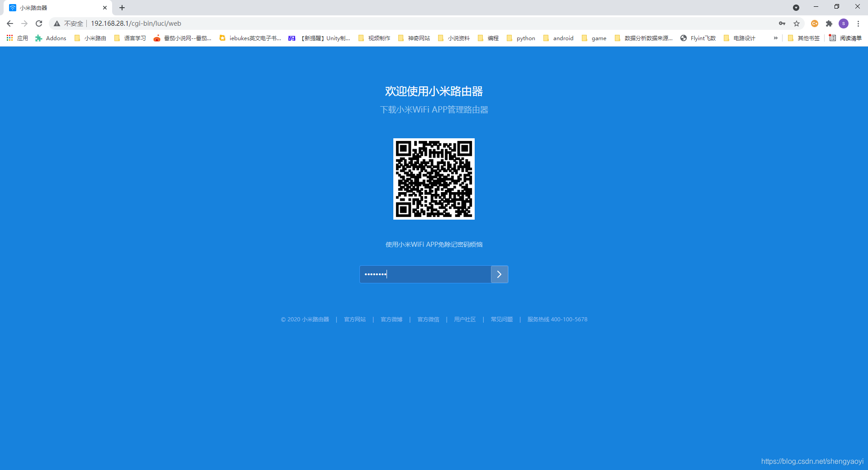Click the browser forward arrow
The height and width of the screenshot is (470, 868).
tap(24, 23)
